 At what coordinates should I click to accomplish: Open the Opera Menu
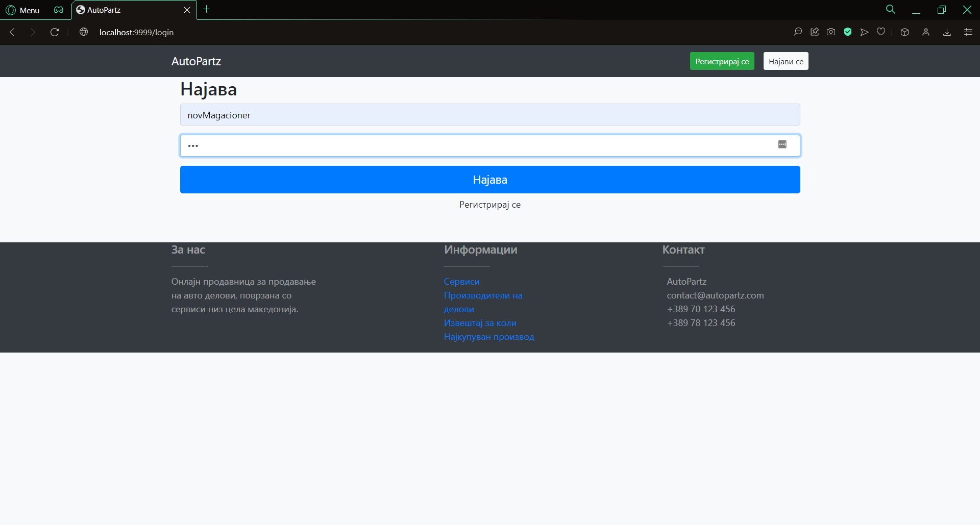(22, 10)
